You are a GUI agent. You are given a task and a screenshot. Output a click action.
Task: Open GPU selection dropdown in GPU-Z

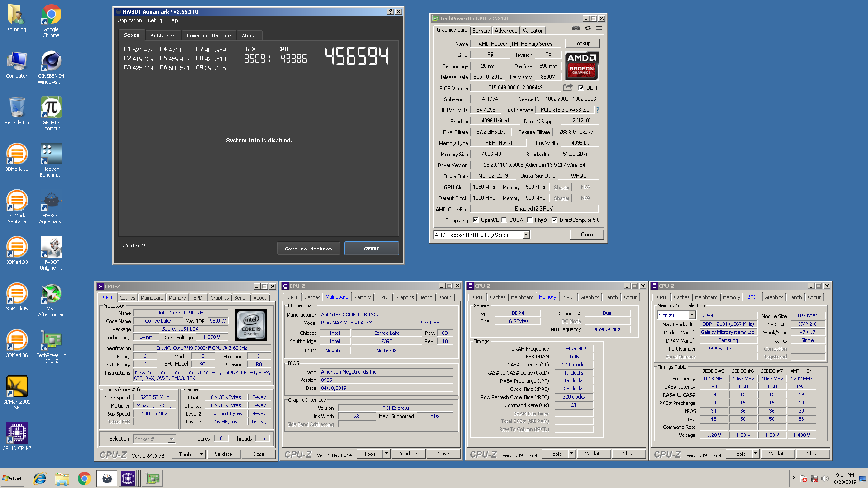(526, 235)
